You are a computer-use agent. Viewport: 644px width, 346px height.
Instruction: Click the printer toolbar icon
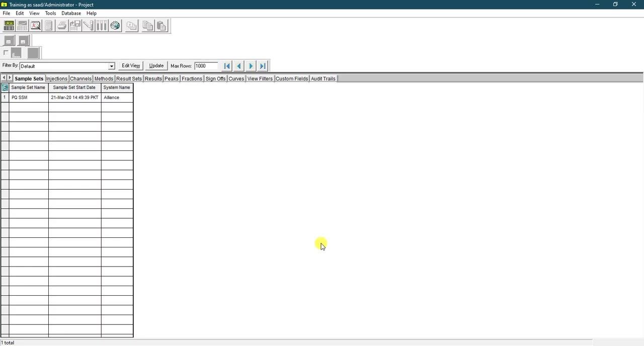point(62,26)
